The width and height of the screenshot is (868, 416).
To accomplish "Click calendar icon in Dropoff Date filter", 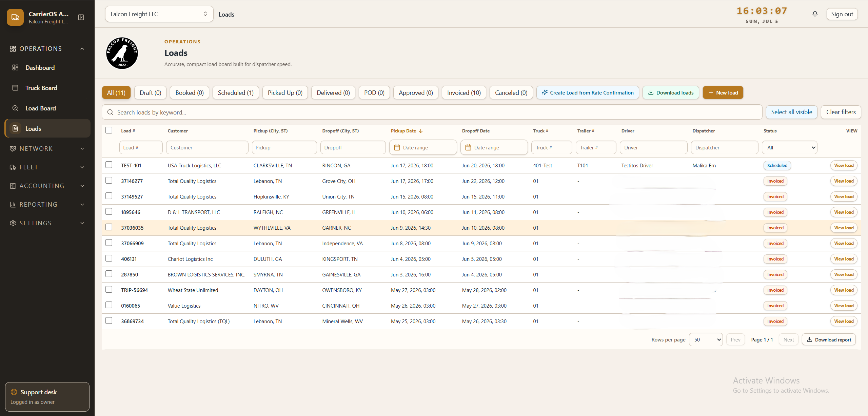I will point(468,148).
